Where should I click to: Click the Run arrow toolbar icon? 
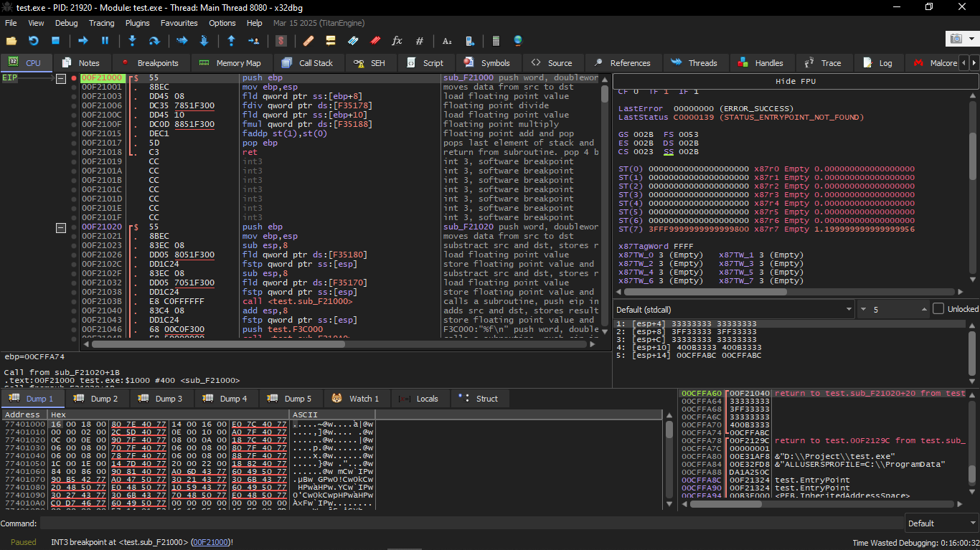coord(83,41)
